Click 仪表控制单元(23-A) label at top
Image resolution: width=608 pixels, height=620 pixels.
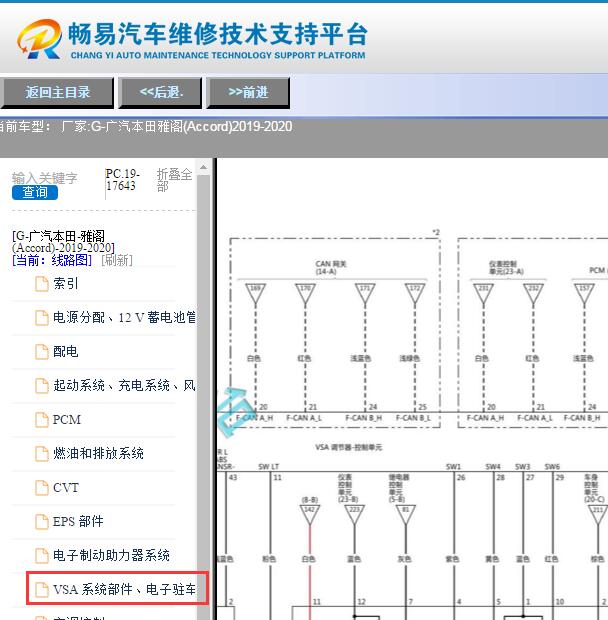[x=506, y=268]
